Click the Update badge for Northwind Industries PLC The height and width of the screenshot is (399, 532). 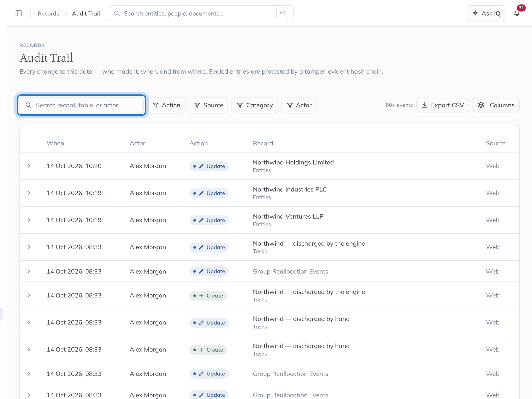click(x=209, y=193)
